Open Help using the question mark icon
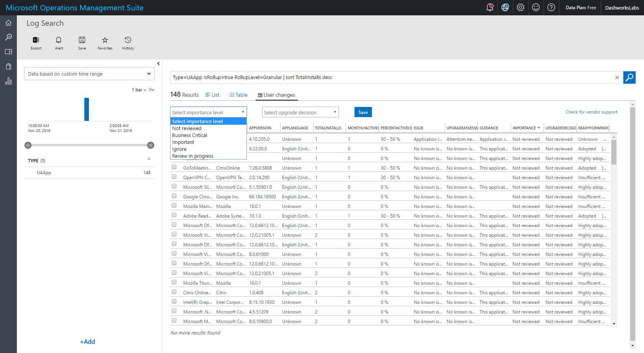 click(551, 7)
